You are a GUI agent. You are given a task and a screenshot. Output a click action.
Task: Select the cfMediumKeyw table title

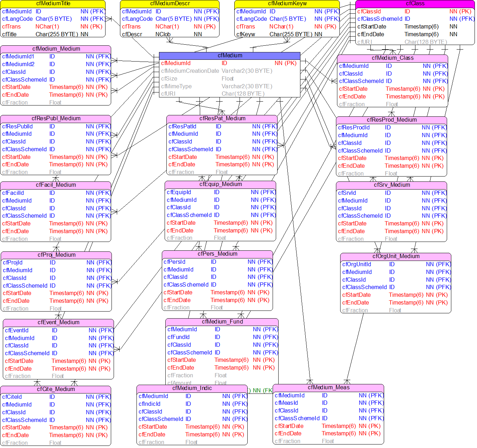(x=287, y=4)
